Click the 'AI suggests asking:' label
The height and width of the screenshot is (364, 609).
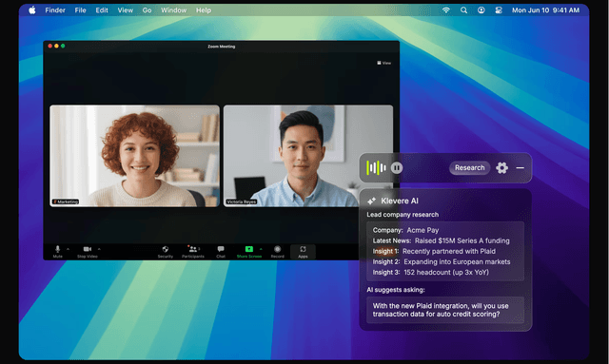(x=396, y=290)
